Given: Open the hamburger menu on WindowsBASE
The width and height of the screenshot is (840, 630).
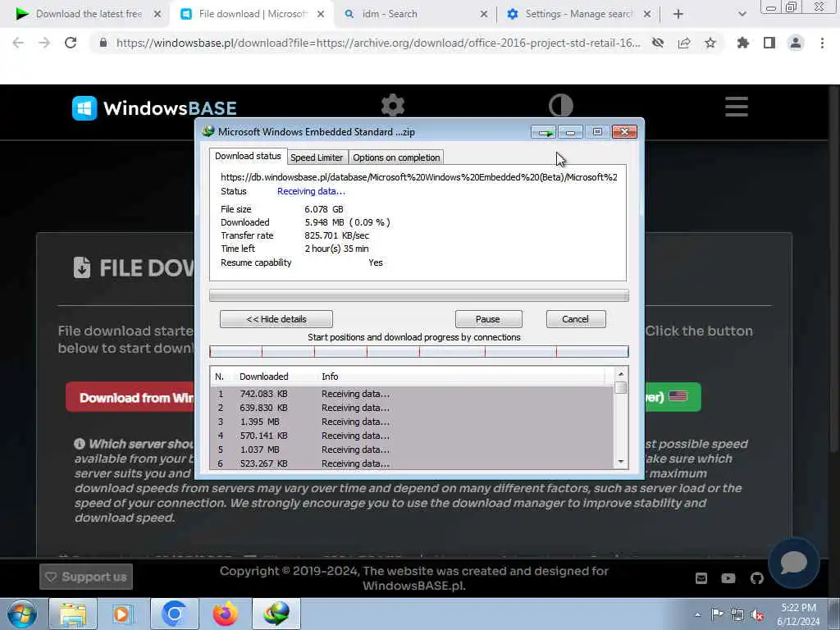Looking at the screenshot, I should coord(737,107).
